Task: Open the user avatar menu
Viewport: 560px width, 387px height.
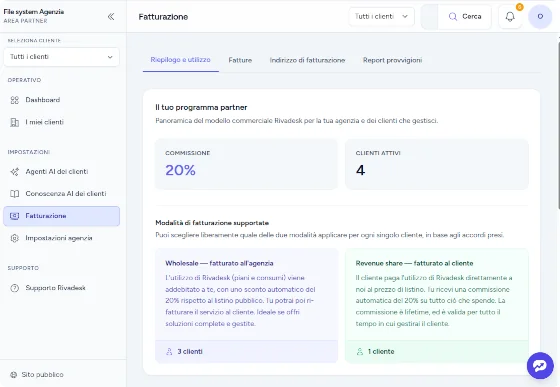Action: pyautogui.click(x=540, y=16)
